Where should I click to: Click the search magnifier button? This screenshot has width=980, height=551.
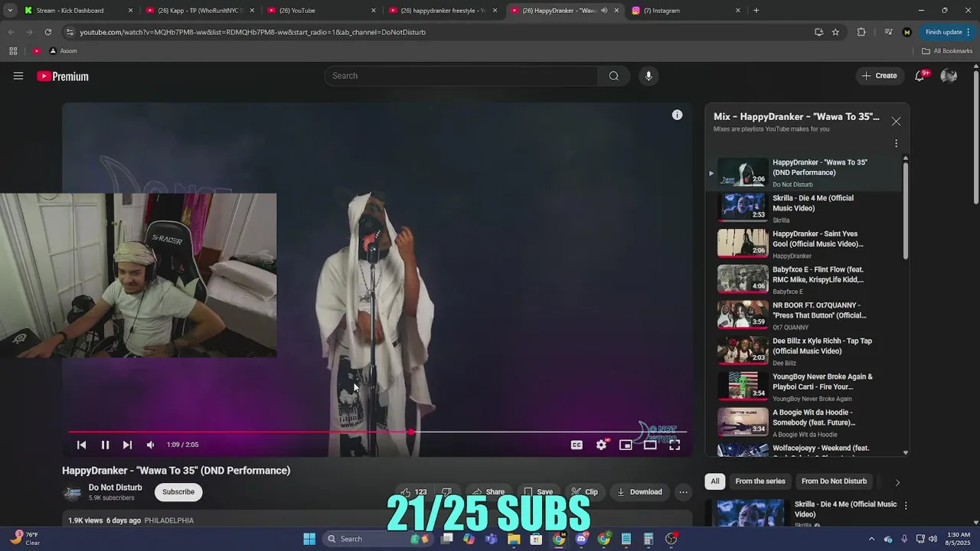pyautogui.click(x=614, y=76)
